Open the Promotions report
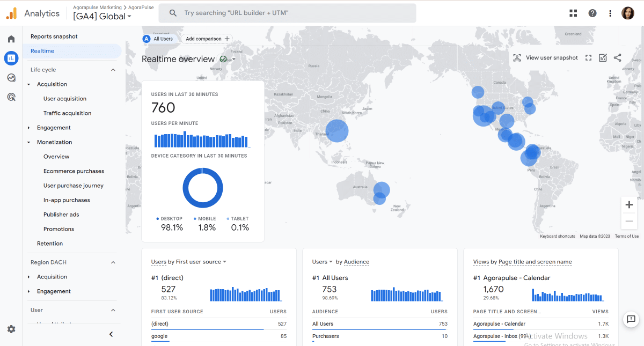The height and width of the screenshot is (346, 644). pyautogui.click(x=59, y=229)
